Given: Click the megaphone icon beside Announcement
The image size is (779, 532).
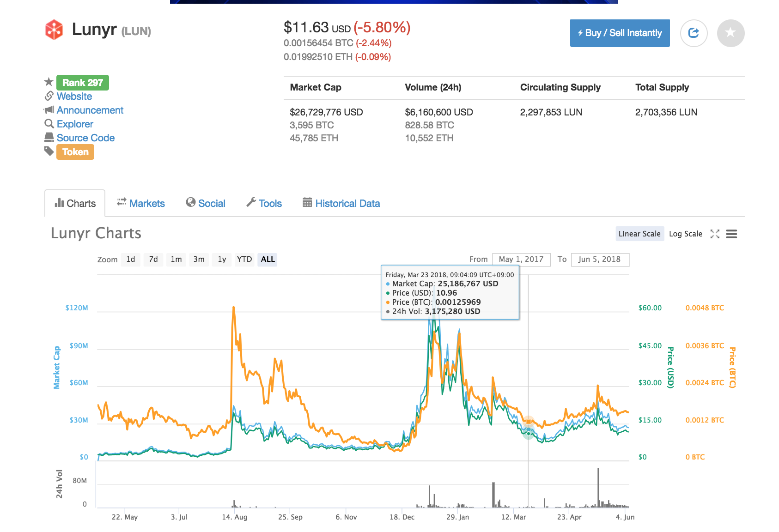Looking at the screenshot, I should click(49, 110).
